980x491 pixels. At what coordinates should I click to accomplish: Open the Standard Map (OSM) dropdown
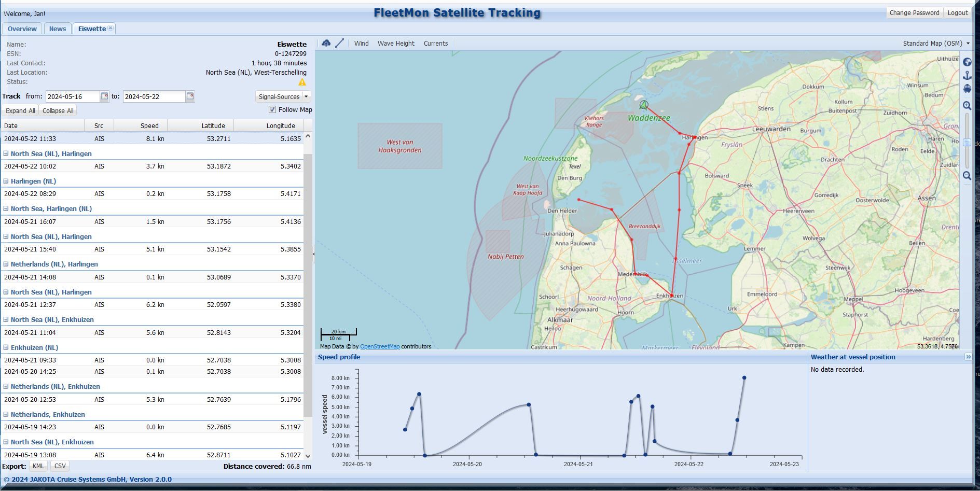pyautogui.click(x=936, y=44)
